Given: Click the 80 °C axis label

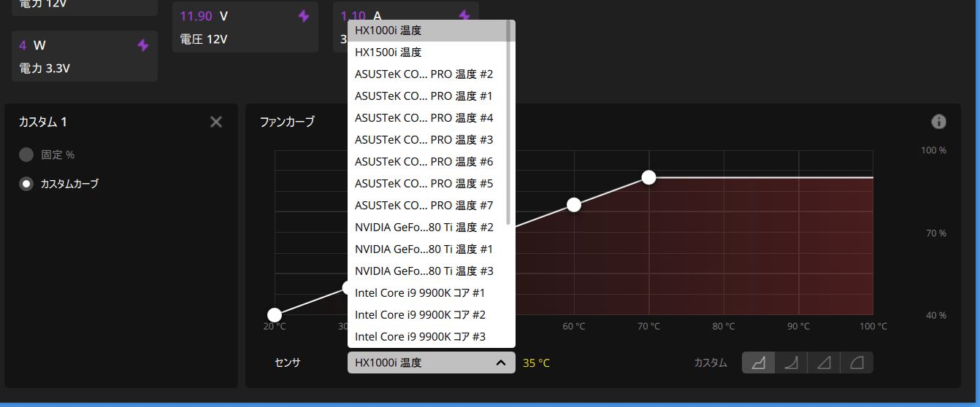Looking at the screenshot, I should [x=724, y=326].
